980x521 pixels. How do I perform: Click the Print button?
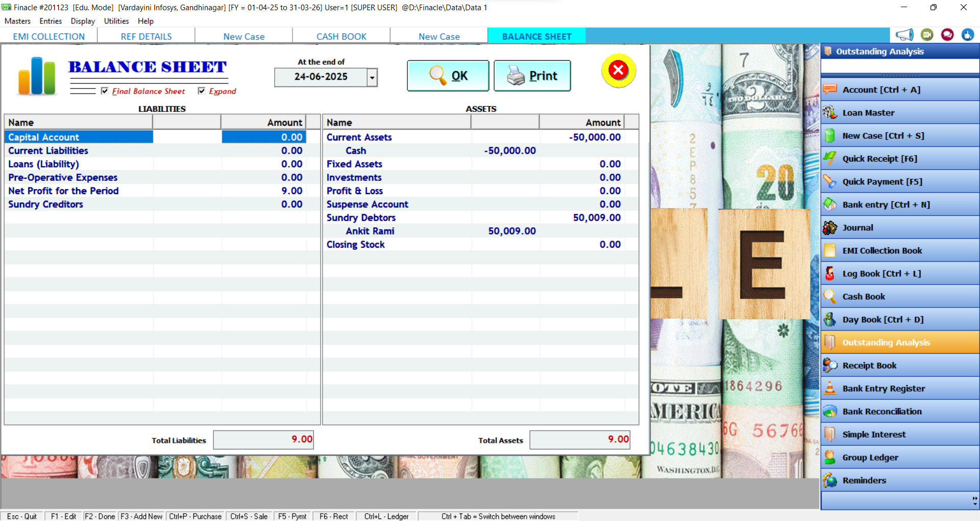[532, 76]
